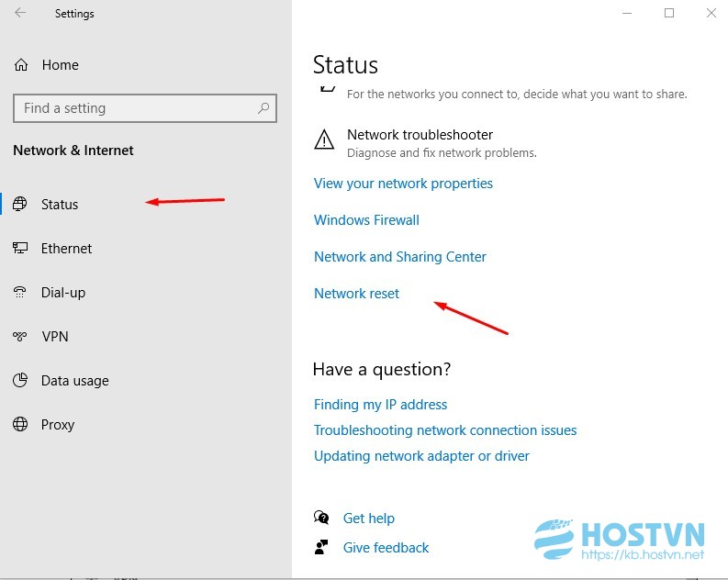728x580 pixels.
Task: Click the Get help chat icon
Action: (321, 518)
